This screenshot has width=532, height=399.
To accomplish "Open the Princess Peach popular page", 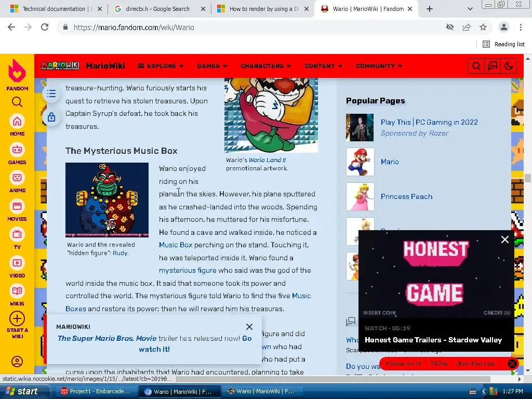I will click(406, 196).
